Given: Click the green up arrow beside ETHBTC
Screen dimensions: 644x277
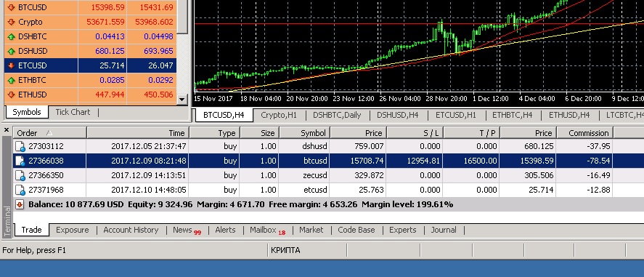Looking at the screenshot, I should [11, 80].
